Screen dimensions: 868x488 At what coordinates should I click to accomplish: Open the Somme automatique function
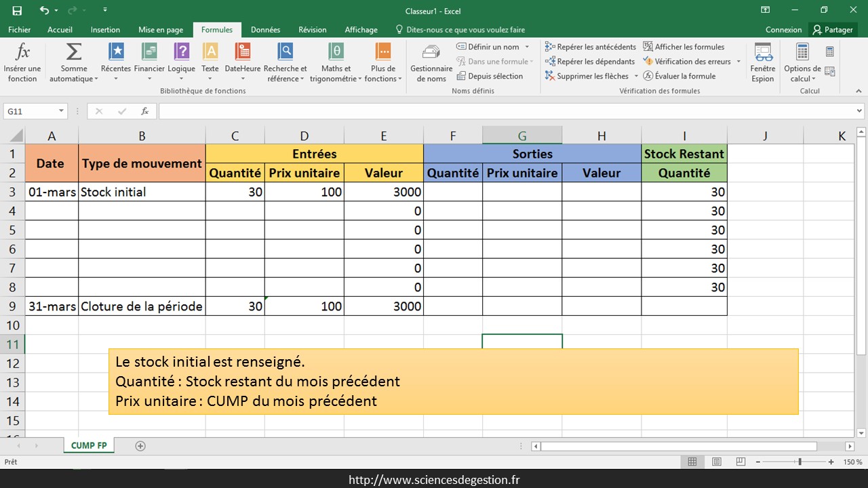pos(73,62)
